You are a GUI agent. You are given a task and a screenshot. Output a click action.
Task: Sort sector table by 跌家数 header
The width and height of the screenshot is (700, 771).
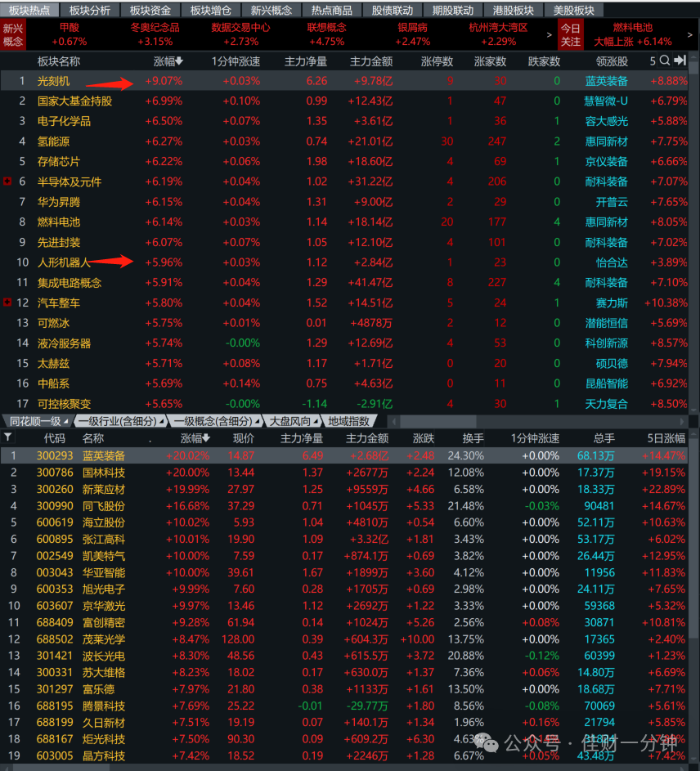[x=544, y=61]
